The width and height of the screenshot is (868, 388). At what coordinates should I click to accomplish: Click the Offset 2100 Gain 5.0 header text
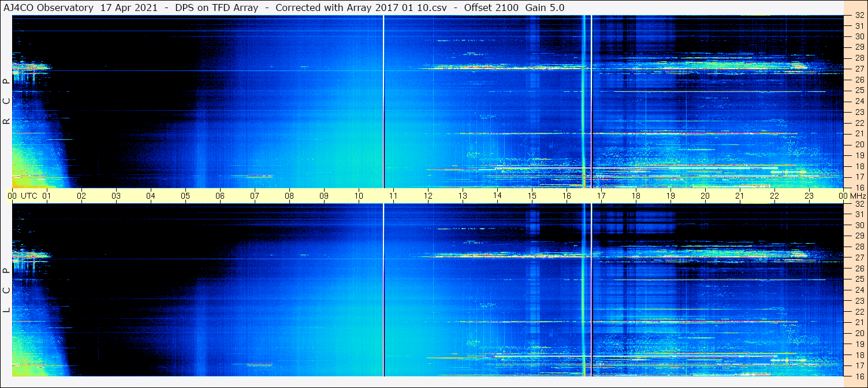(x=514, y=8)
